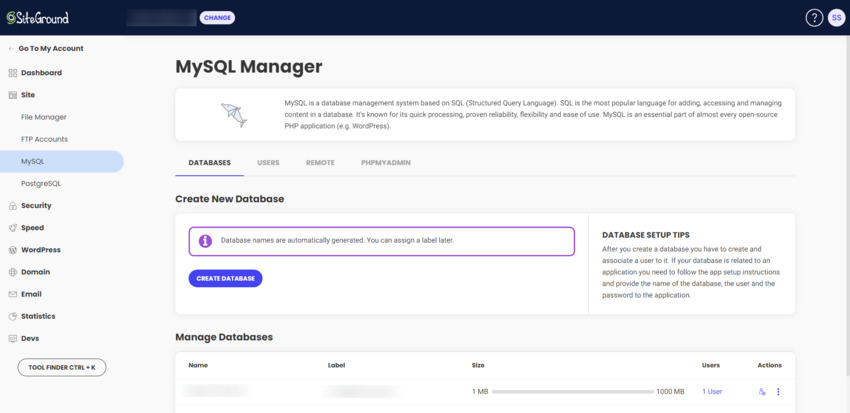Click the Dashboard grid icon
The height and width of the screenshot is (413, 850).
point(12,73)
